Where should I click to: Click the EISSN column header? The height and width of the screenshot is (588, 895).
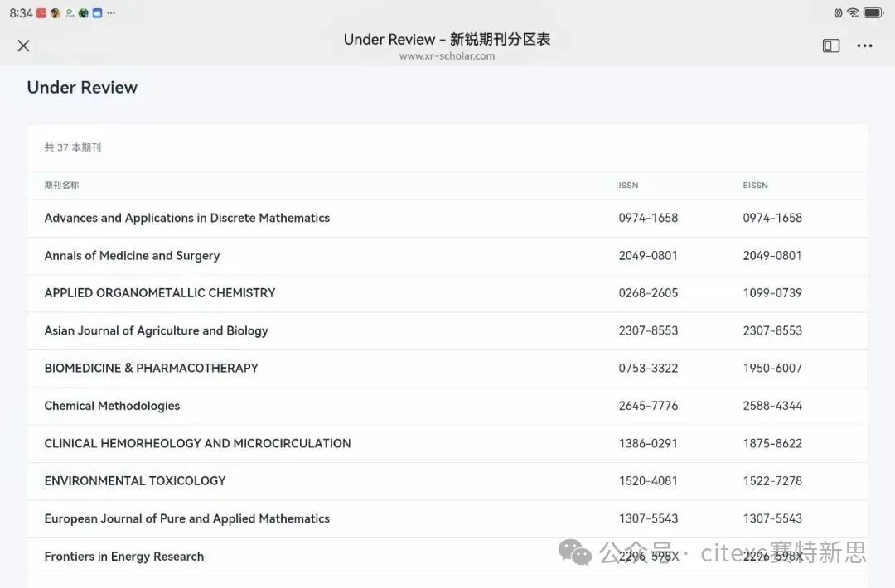pos(755,186)
